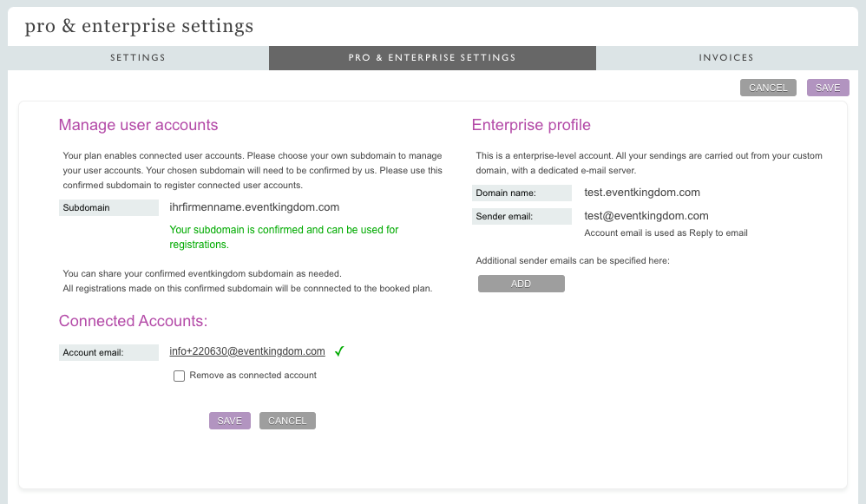Click the Sender email field label
The height and width of the screenshot is (504, 866).
[x=504, y=216]
